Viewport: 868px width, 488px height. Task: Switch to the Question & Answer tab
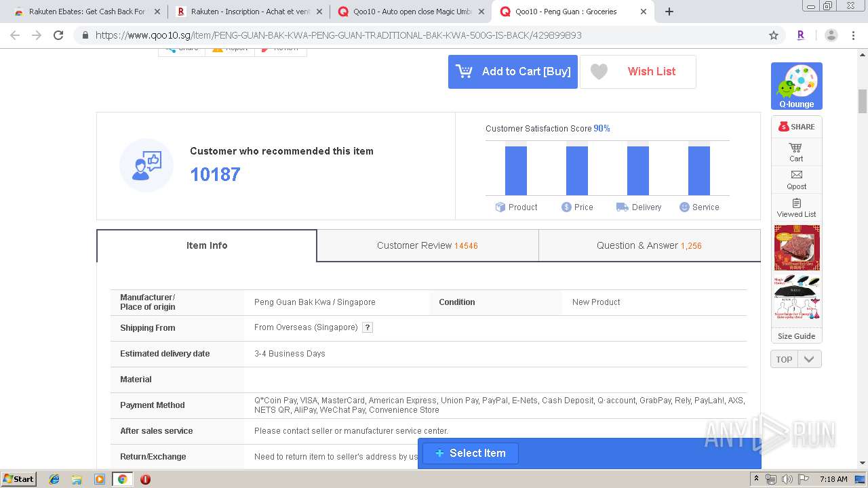pos(649,245)
